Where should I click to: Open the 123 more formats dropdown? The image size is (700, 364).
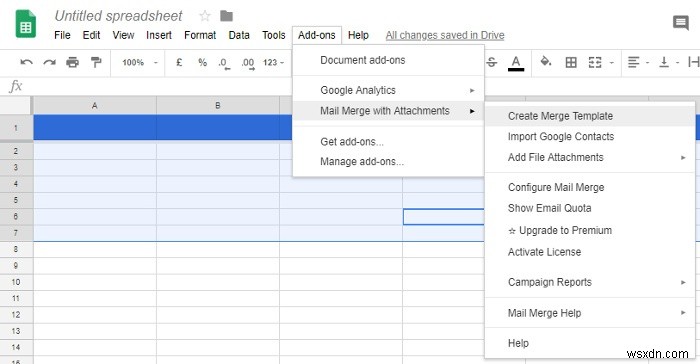[x=273, y=63]
